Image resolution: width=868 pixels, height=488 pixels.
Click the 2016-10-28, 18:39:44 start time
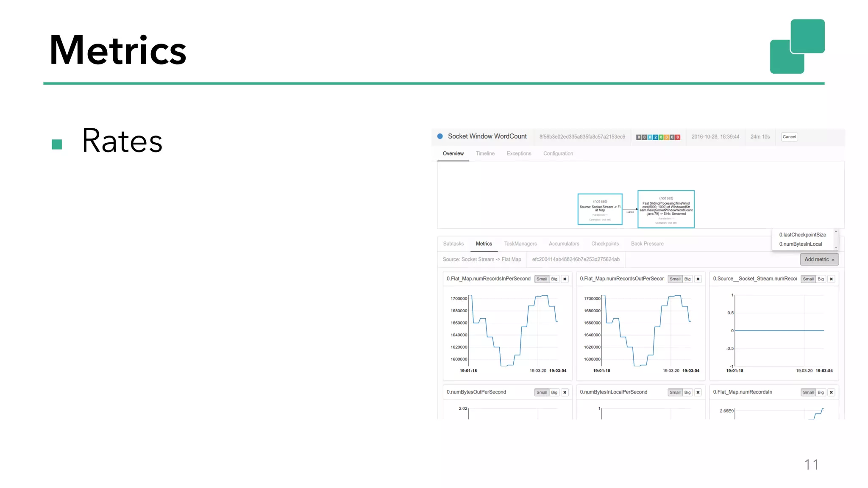coord(715,137)
